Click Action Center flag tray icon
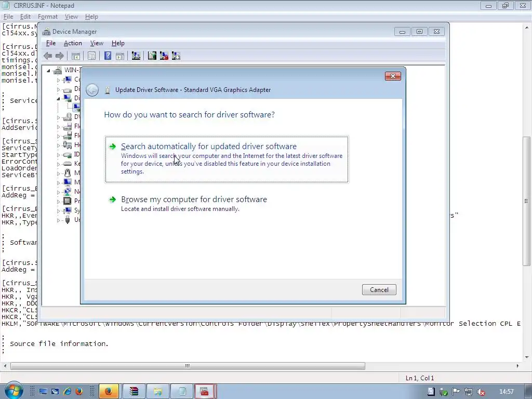The height and width of the screenshot is (399, 532). tap(456, 392)
